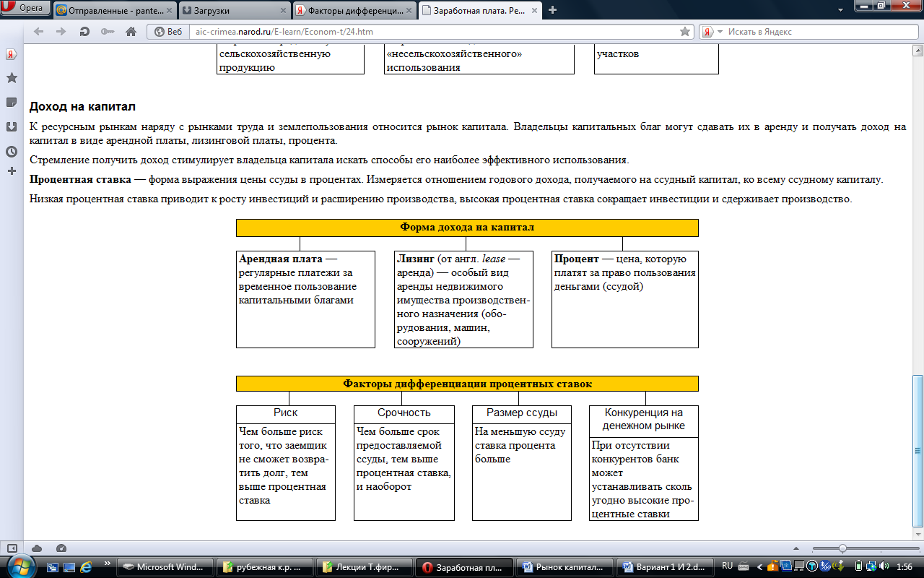924x578 pixels.
Task: Open a new tab with plus button
Action: 553,10
